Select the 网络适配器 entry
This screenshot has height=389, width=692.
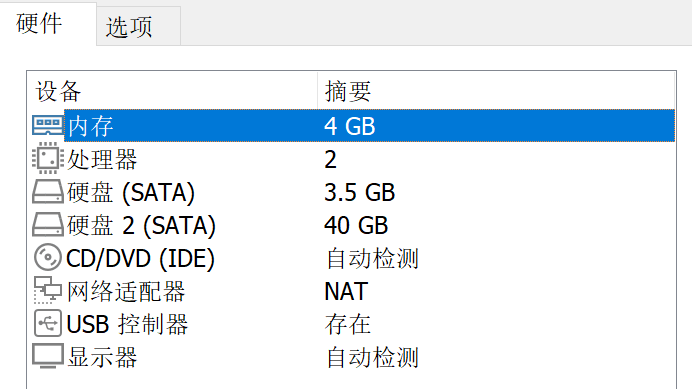[x=354, y=291]
